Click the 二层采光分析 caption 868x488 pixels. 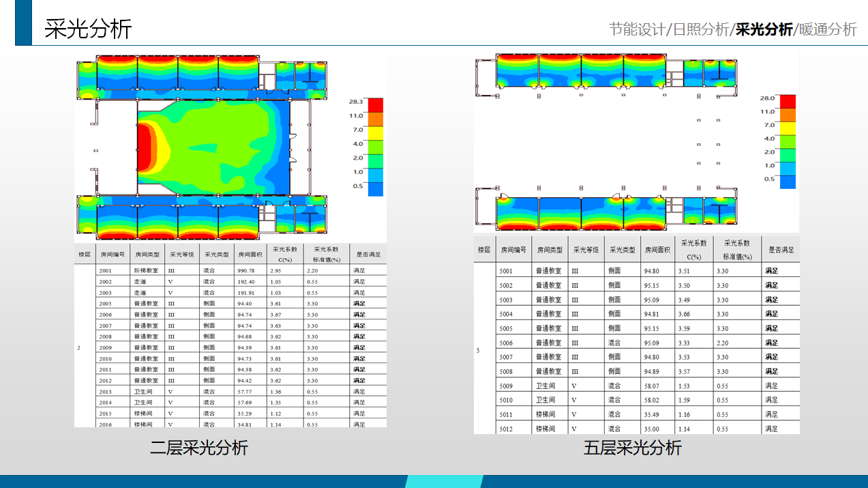(x=199, y=448)
